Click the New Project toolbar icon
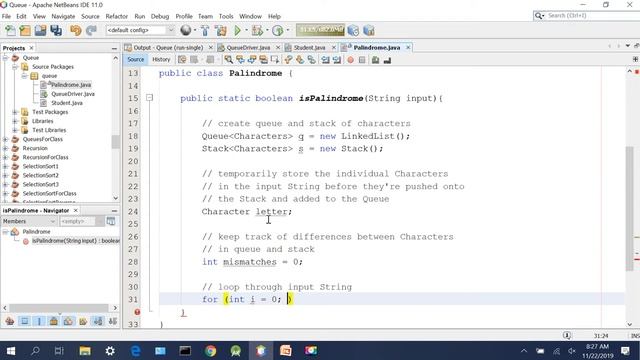This screenshot has height=360, width=640. point(25,31)
